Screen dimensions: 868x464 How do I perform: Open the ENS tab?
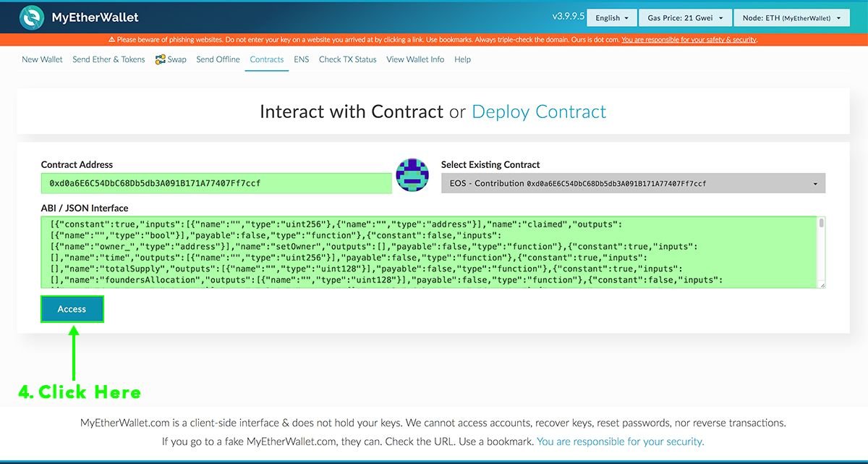(301, 59)
